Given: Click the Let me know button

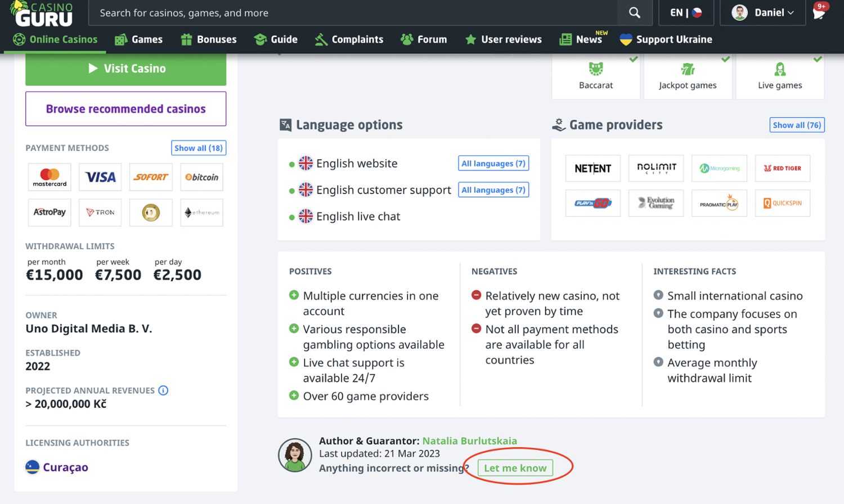Looking at the screenshot, I should pyautogui.click(x=515, y=468).
